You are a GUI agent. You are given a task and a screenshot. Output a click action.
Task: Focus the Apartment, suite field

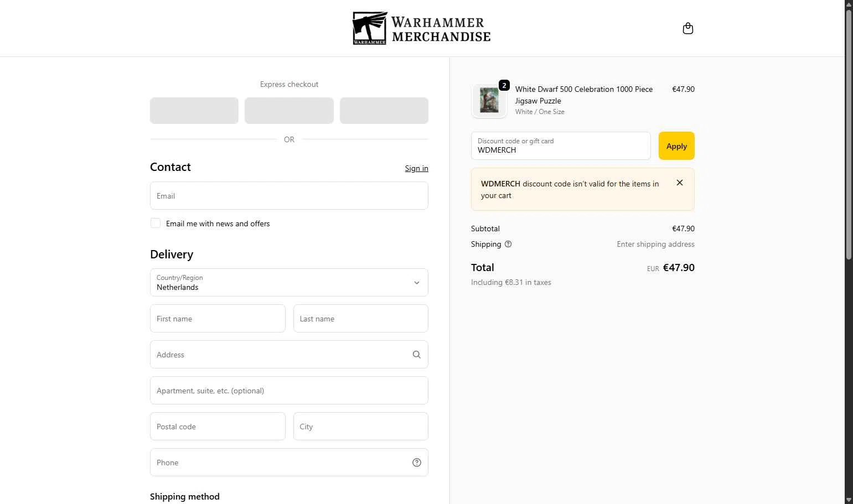coord(289,391)
